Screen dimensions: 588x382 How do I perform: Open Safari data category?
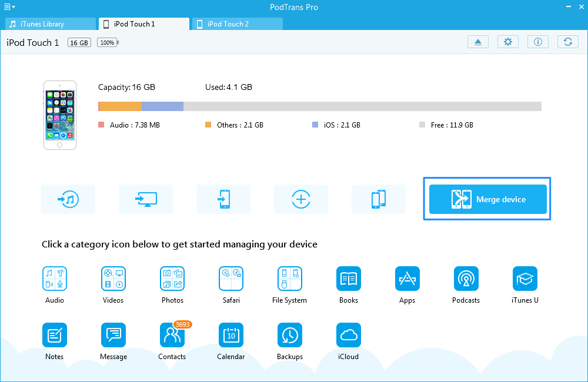pos(231,279)
